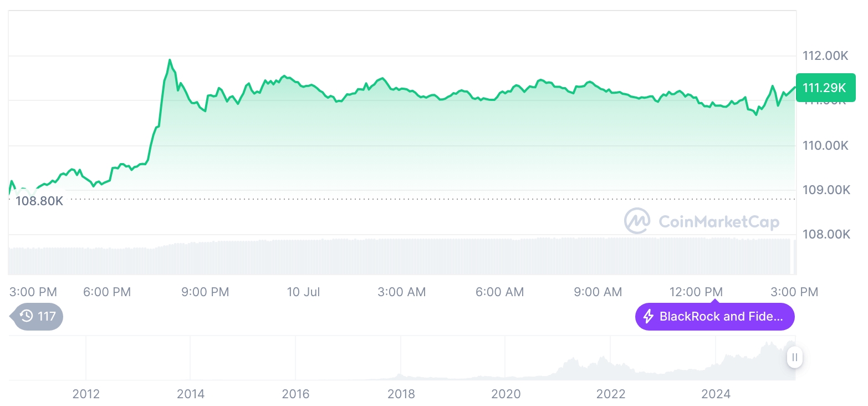Click the 2016 label in the navigator timeline
Screen dimensions: 868x406
[295, 394]
